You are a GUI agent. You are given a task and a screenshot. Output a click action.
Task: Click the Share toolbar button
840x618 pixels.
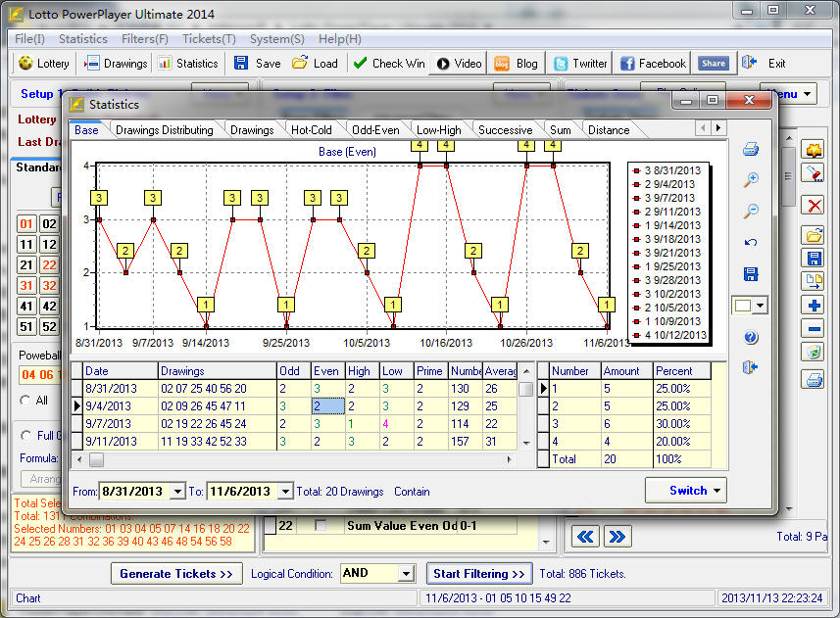pyautogui.click(x=713, y=63)
